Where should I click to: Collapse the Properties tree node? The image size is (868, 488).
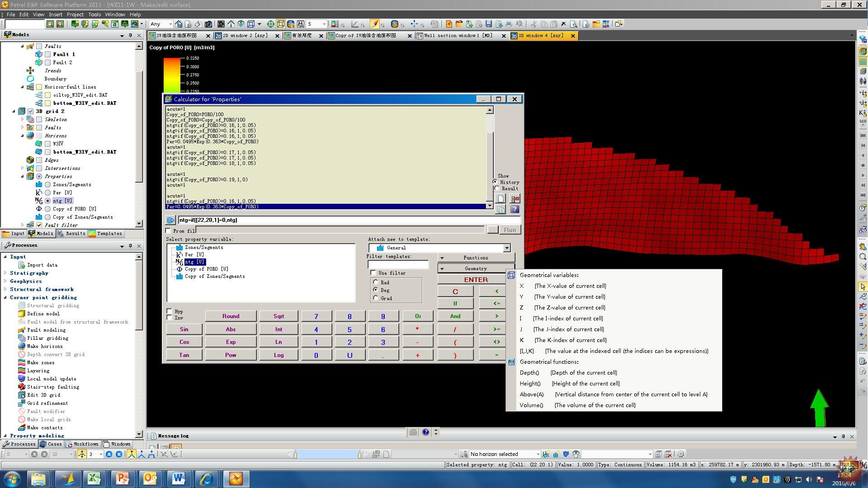point(22,176)
